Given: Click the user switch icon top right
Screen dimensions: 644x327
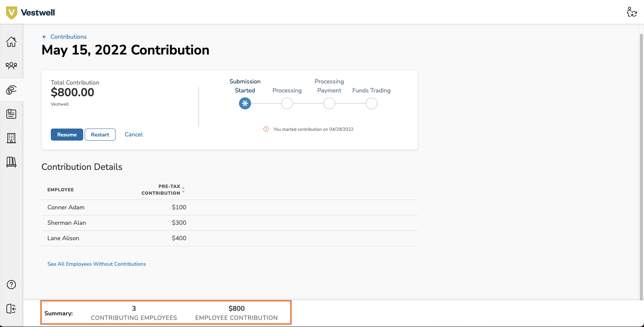Looking at the screenshot, I should 632,12.
